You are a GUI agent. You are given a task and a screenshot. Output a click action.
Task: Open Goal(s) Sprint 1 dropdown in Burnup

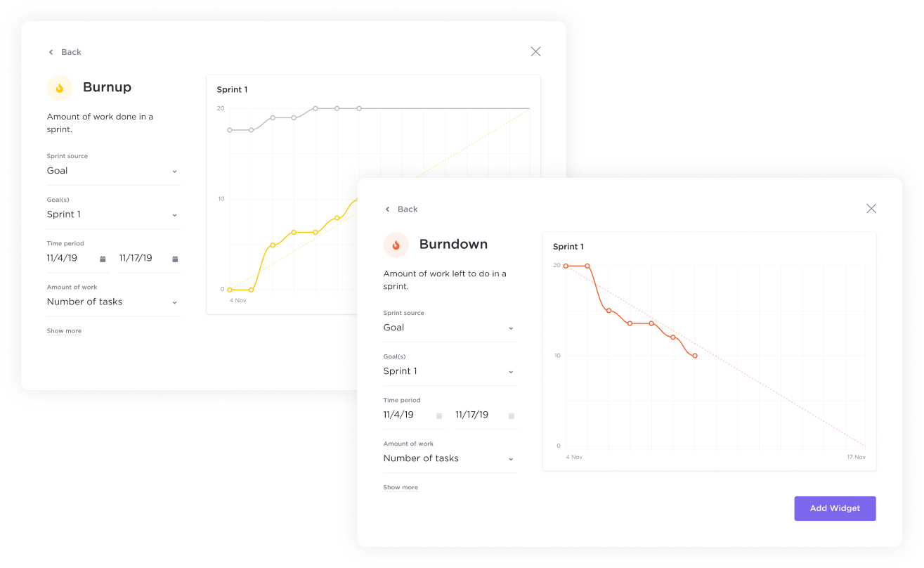[x=174, y=214]
